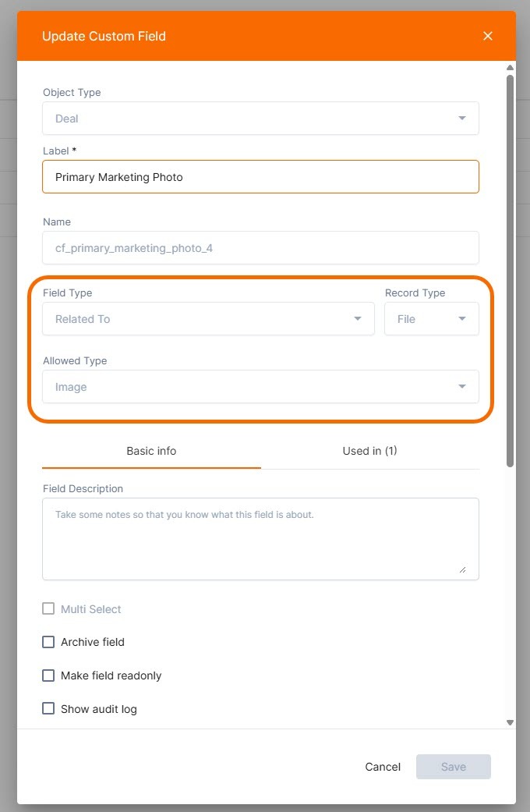Enable the Show audit log checkbox
530x812 pixels.
coord(48,709)
